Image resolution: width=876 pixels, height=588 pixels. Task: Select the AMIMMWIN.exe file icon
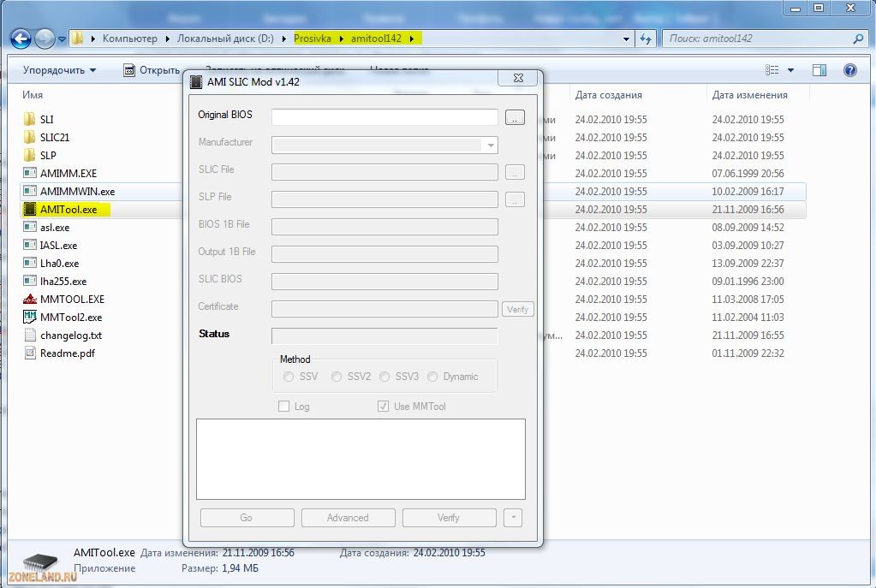[30, 191]
